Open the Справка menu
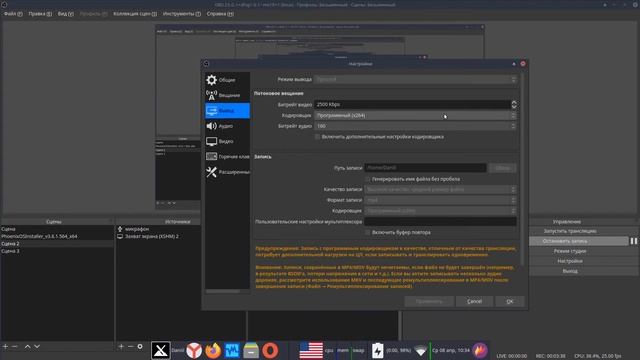The height and width of the screenshot is (360, 640). [220, 13]
